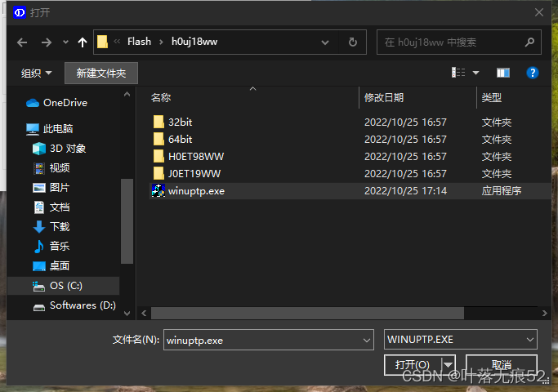Click the 取消 button
Image resolution: width=558 pixels, height=392 pixels.
502,364
